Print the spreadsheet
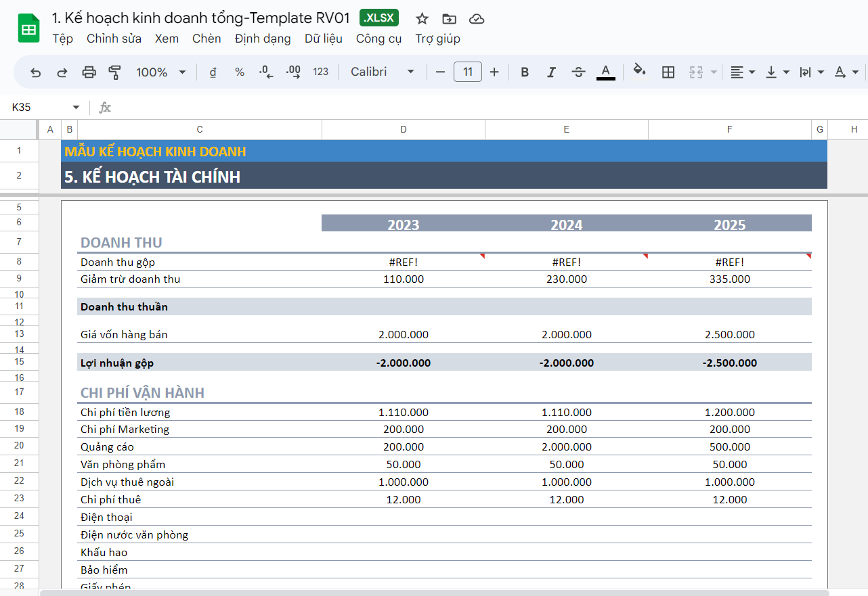This screenshot has width=868, height=596. click(x=89, y=72)
